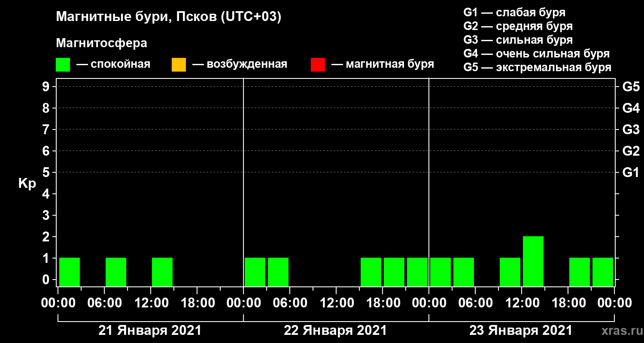Click the 12:00 time label under 21 Января
Screen dimensions: 644x343
tap(151, 303)
